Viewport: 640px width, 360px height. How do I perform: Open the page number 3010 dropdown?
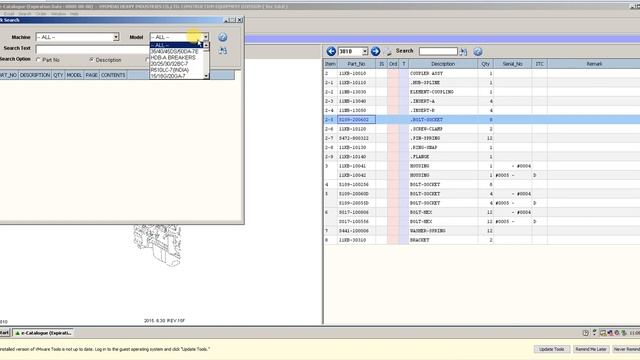click(364, 51)
